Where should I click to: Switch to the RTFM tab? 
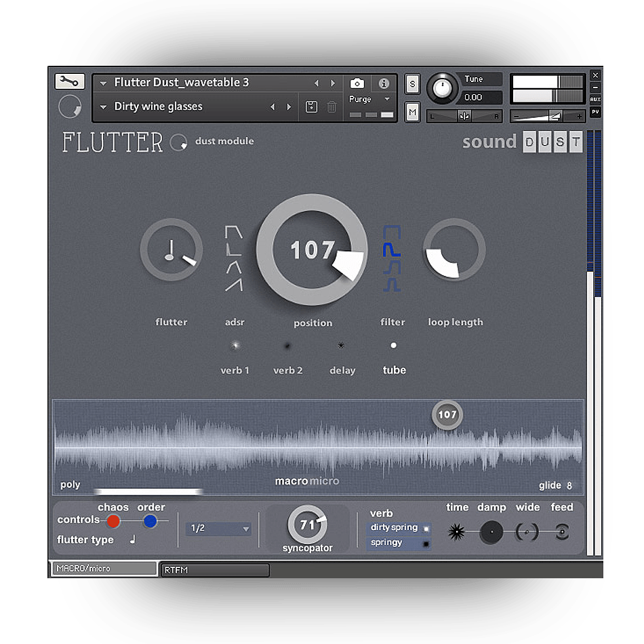tap(215, 570)
